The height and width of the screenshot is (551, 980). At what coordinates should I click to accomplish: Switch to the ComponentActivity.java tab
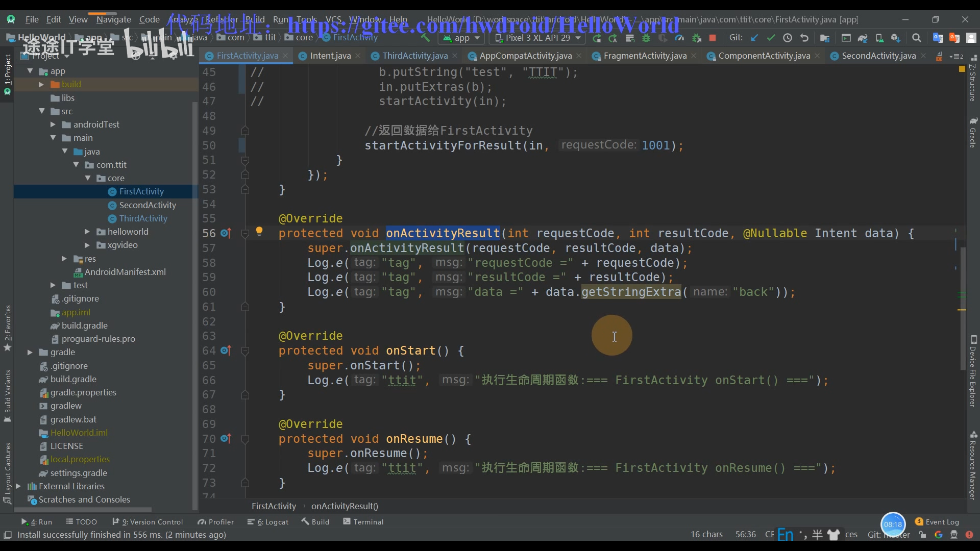[x=764, y=56]
